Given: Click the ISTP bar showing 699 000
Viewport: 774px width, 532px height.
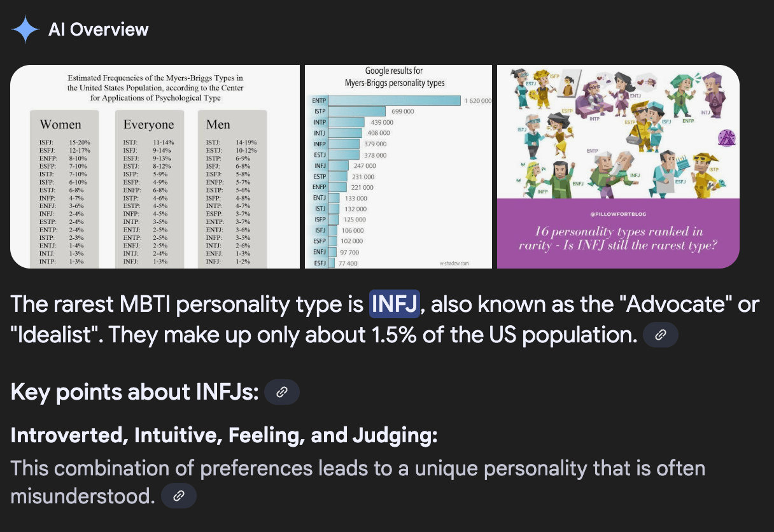Looking at the screenshot, I should [356, 111].
